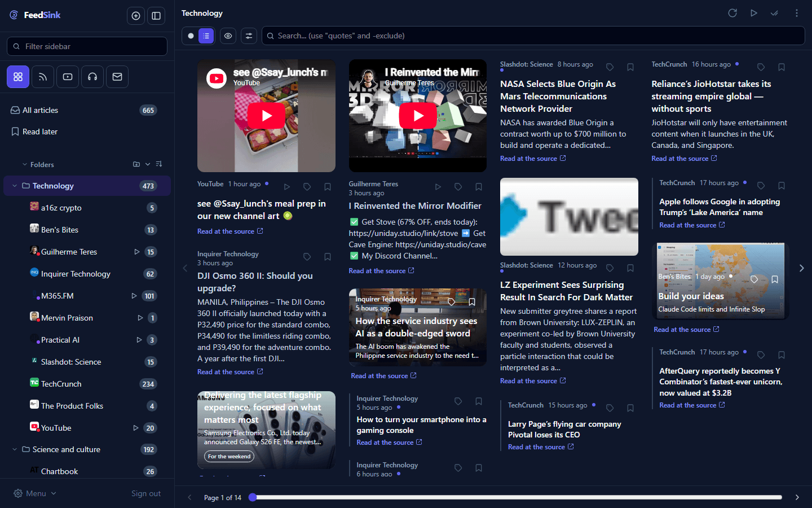
Task: Tag the NASA Blue Origin article
Action: tap(610, 67)
